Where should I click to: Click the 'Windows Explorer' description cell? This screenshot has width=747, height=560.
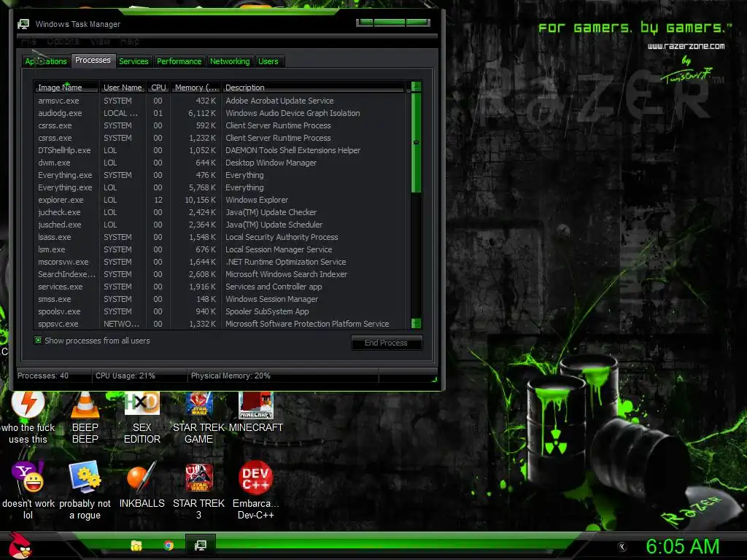click(257, 200)
